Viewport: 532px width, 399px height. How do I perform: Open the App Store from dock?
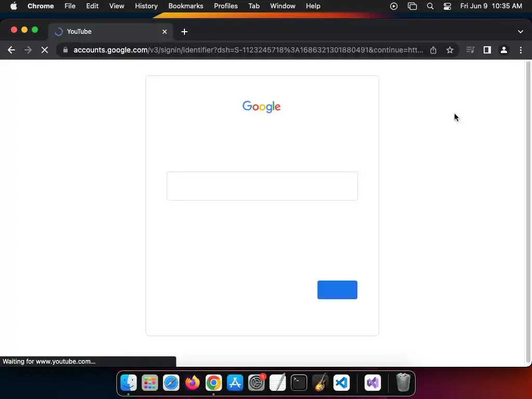click(x=235, y=383)
